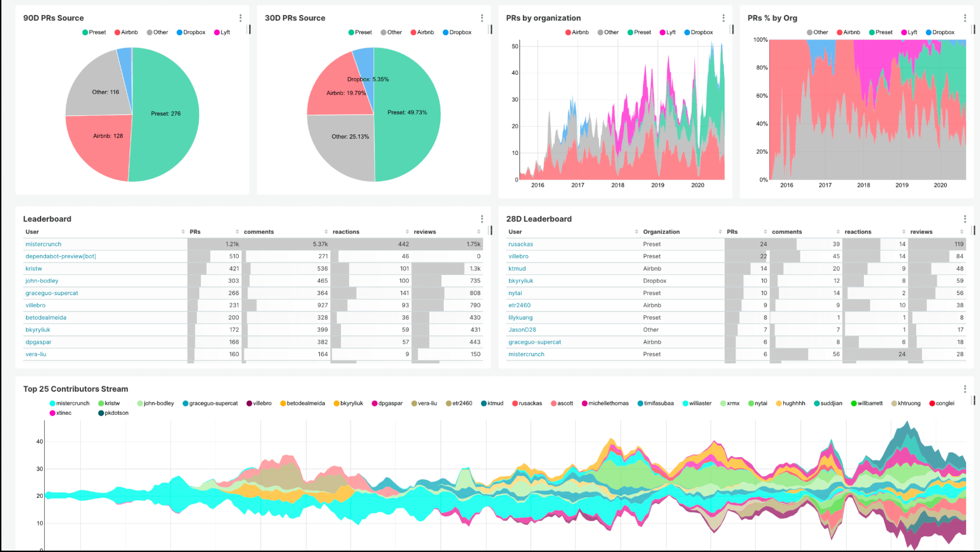Toggle conglei series in Contributors Stream legend
This screenshot has width=980, height=552.
point(942,403)
